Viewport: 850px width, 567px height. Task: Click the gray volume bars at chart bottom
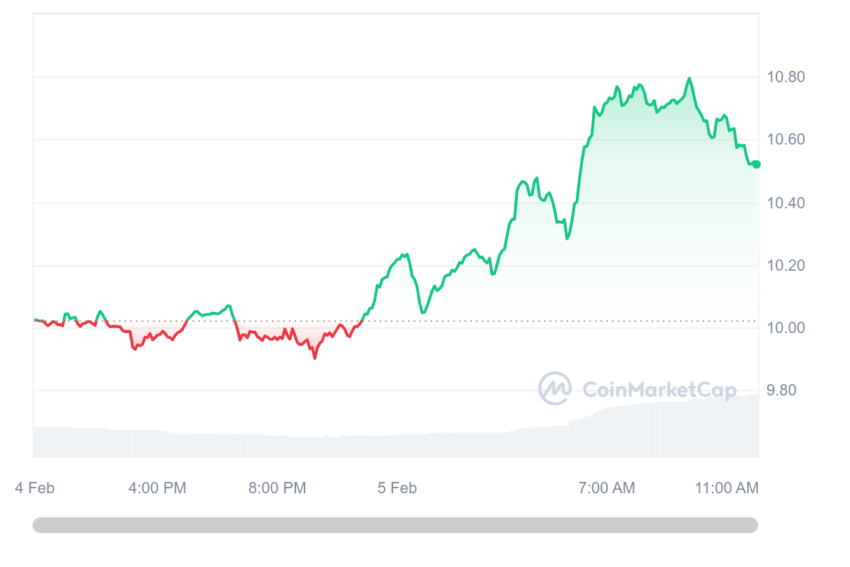pos(396,434)
